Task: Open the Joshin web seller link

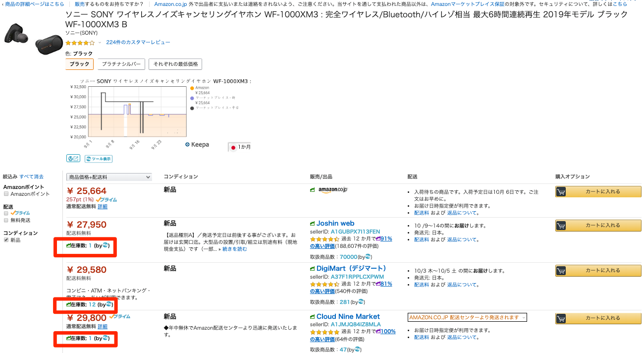Action: point(335,224)
